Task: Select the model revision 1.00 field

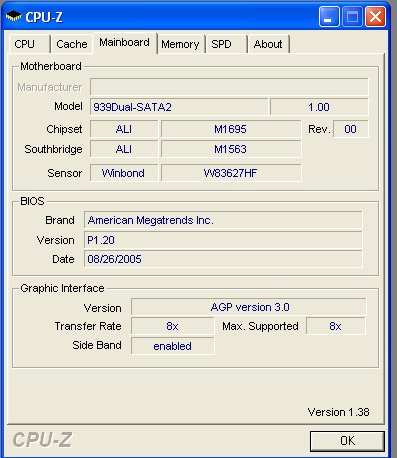Action: tap(319, 107)
